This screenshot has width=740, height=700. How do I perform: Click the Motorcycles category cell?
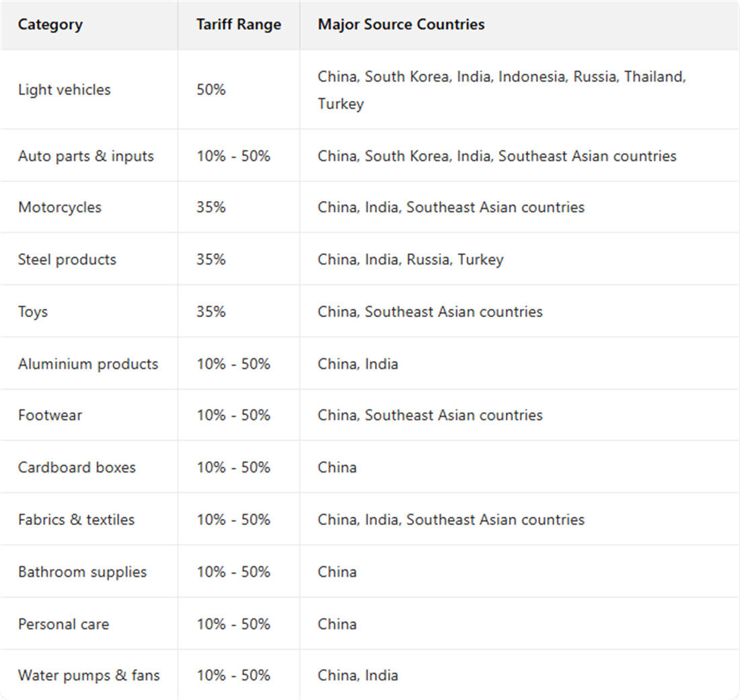[x=60, y=207]
